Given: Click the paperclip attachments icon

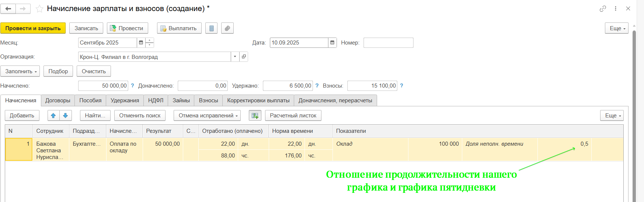Looking at the screenshot, I should click(x=227, y=28).
